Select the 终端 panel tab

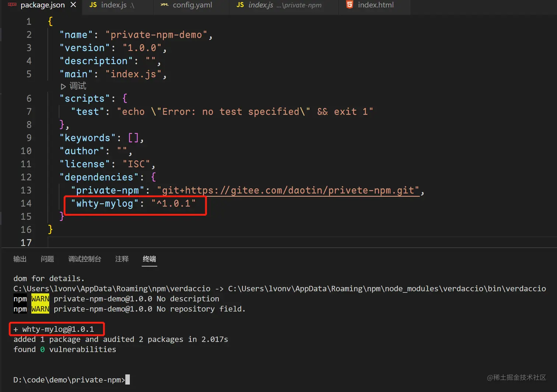(x=150, y=259)
